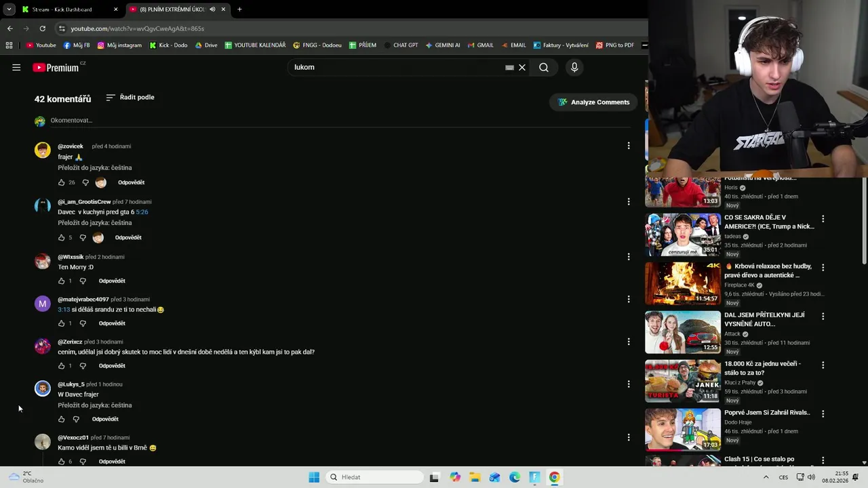Open the Youtube bookmark
Viewport: 868px width, 488px height.
coord(41,45)
